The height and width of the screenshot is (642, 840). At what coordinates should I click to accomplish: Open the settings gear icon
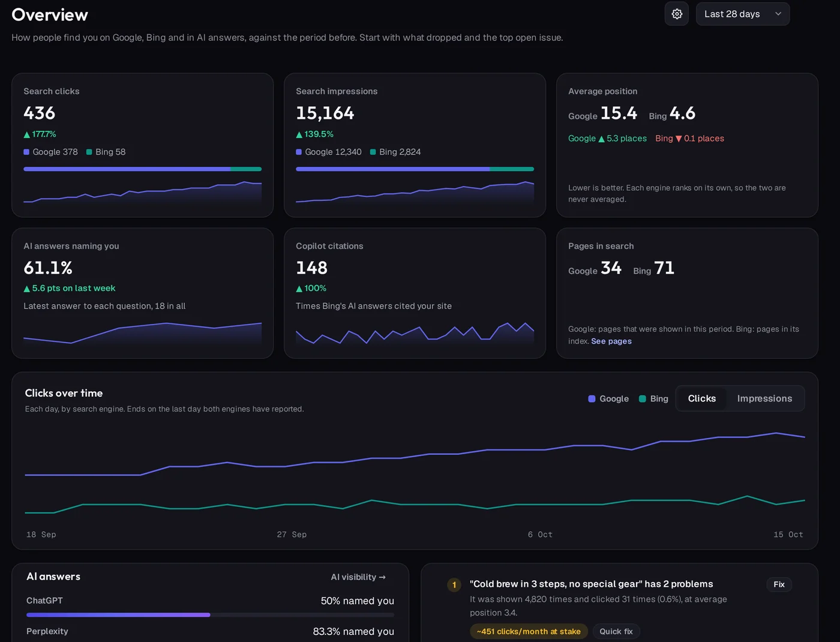pyautogui.click(x=677, y=14)
